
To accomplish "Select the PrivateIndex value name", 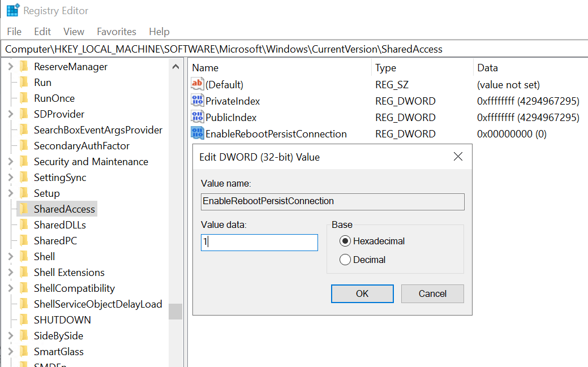I will (233, 101).
